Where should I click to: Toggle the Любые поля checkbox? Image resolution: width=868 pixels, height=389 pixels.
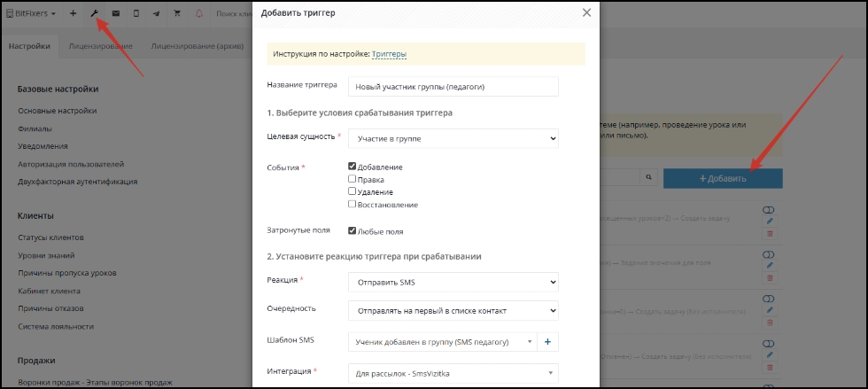[x=353, y=231]
